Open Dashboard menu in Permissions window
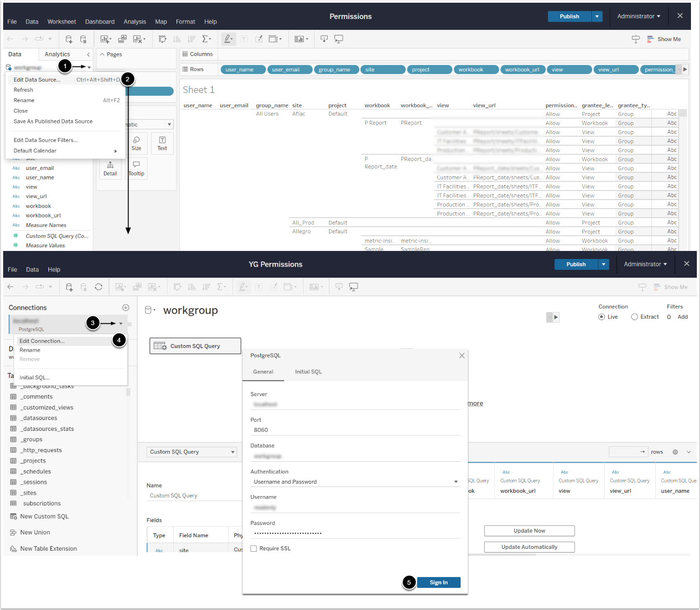Image resolution: width=700 pixels, height=610 pixels. [x=100, y=22]
